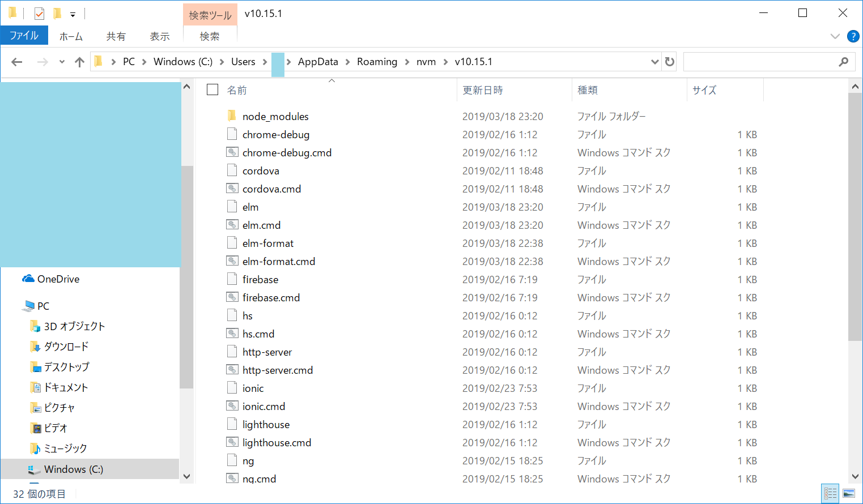This screenshot has height=504, width=863.
Task: Click Roaming in the breadcrumb path
Action: [377, 62]
